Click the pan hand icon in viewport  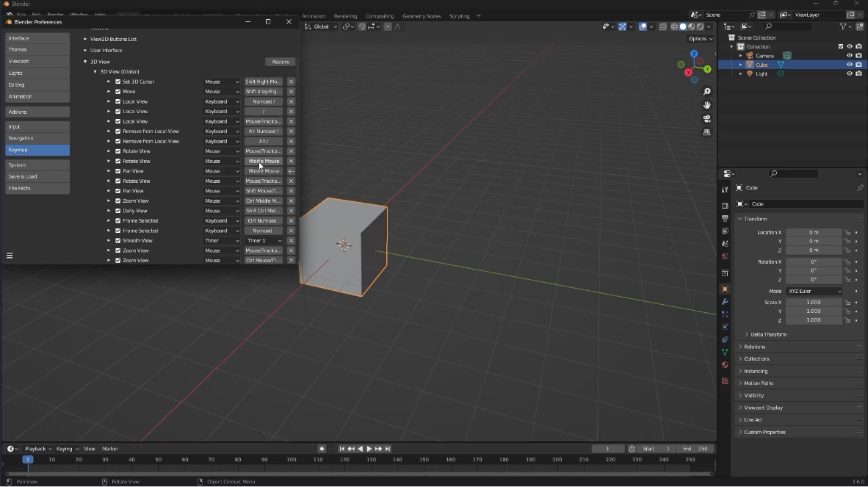707,105
